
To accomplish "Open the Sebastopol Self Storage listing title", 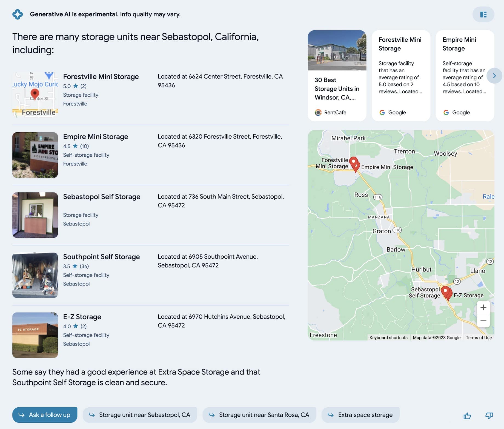I will point(102,197).
